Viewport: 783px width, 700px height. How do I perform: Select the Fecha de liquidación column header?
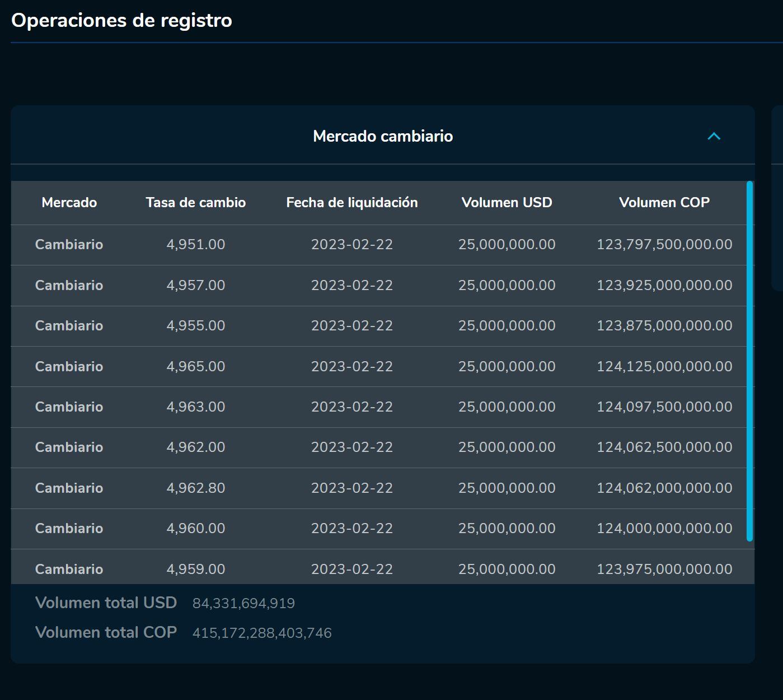tap(352, 203)
